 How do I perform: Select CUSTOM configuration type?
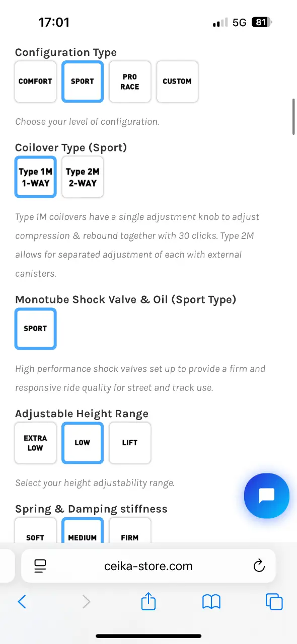[x=177, y=82]
